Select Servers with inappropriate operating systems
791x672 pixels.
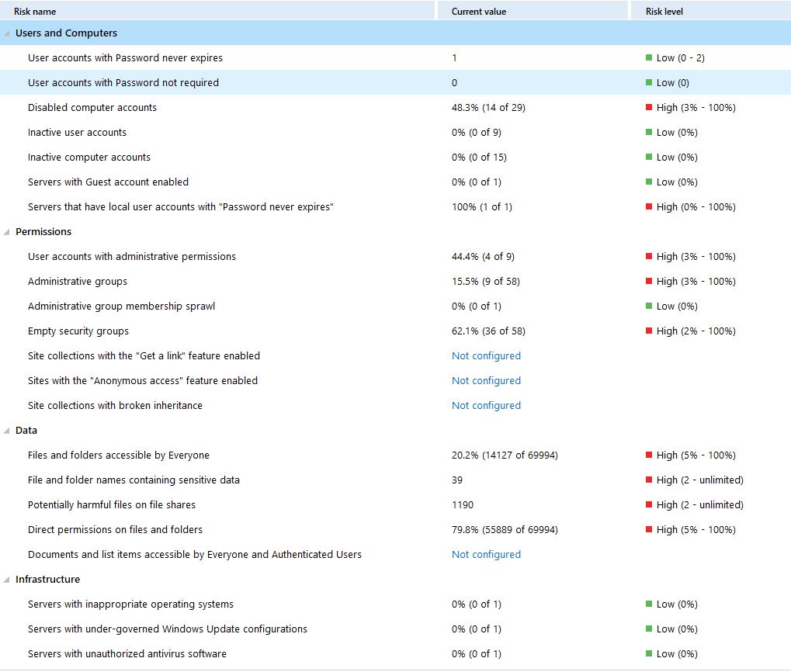(396, 604)
